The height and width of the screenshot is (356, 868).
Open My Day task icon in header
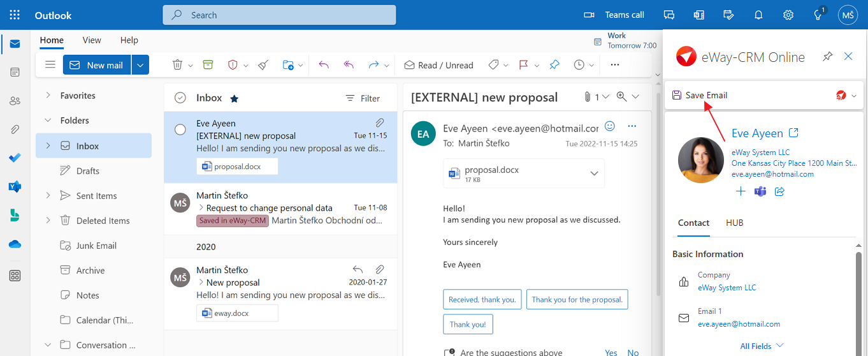pyautogui.click(x=728, y=15)
